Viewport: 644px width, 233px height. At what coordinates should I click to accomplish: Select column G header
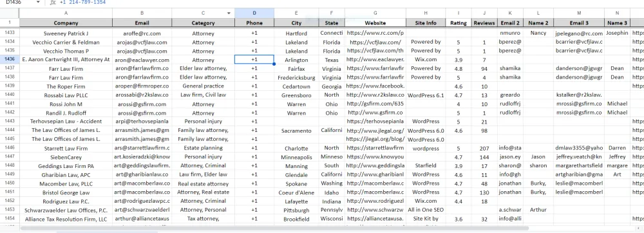(x=375, y=13)
